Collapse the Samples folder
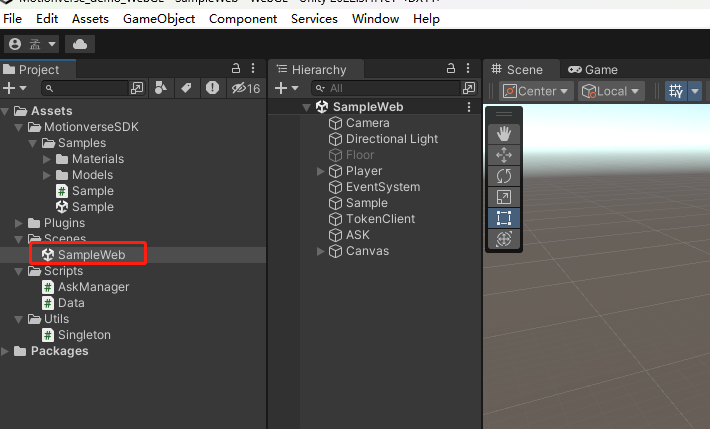 33,143
